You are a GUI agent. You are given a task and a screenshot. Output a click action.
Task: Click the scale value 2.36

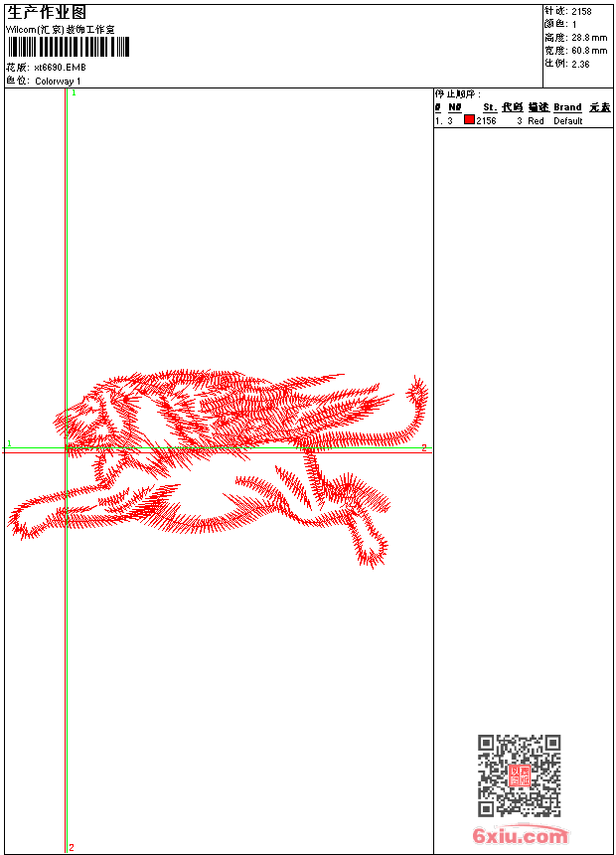click(x=580, y=65)
